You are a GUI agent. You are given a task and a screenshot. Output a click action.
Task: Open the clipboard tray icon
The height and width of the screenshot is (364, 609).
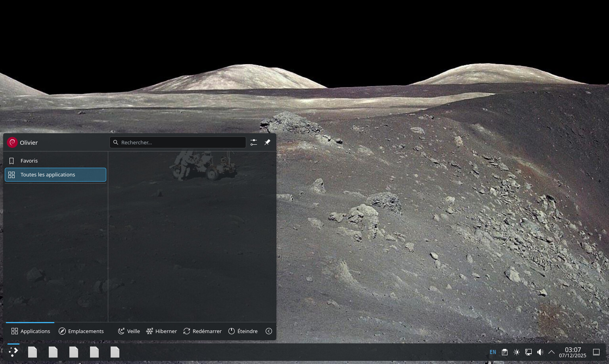point(505,352)
